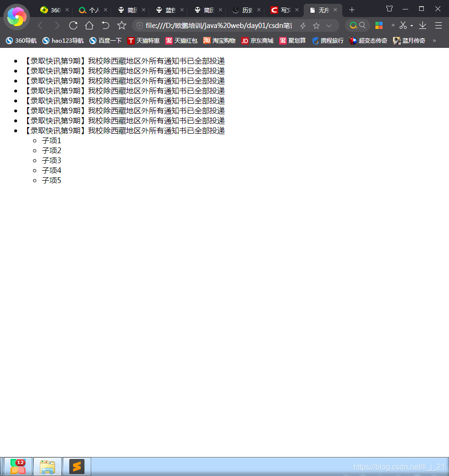Open the home page icon
The width and height of the screenshot is (449, 476).
(x=89, y=26)
